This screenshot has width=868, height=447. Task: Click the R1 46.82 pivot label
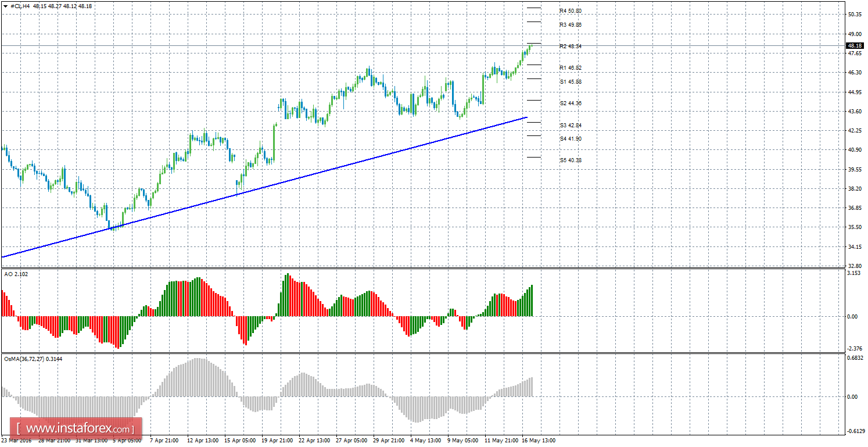click(571, 67)
